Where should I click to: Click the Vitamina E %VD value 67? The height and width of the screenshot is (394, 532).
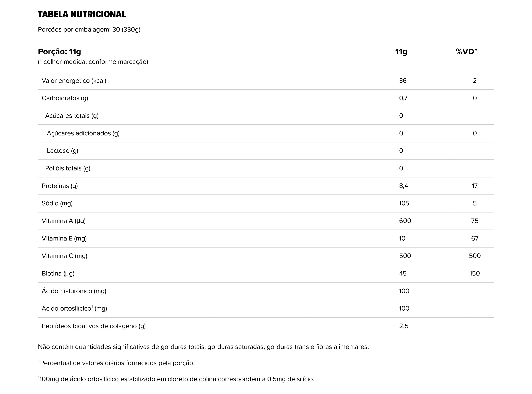coord(475,239)
